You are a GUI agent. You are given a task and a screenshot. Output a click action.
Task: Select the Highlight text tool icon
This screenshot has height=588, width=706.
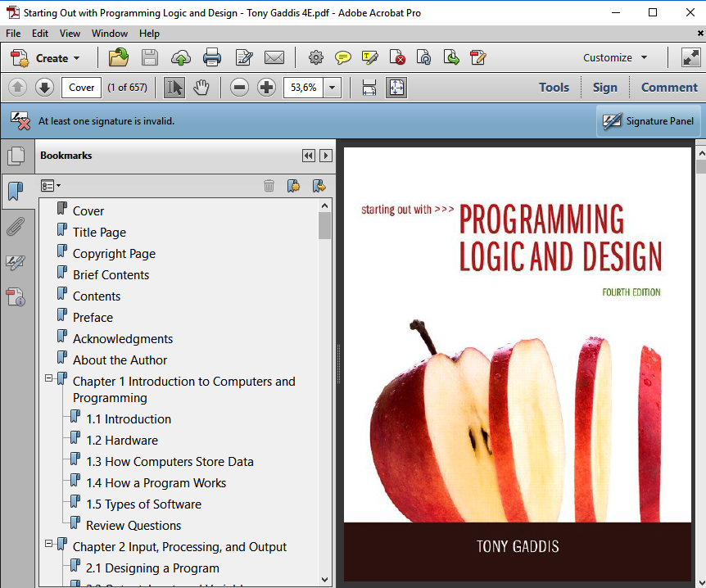click(370, 57)
